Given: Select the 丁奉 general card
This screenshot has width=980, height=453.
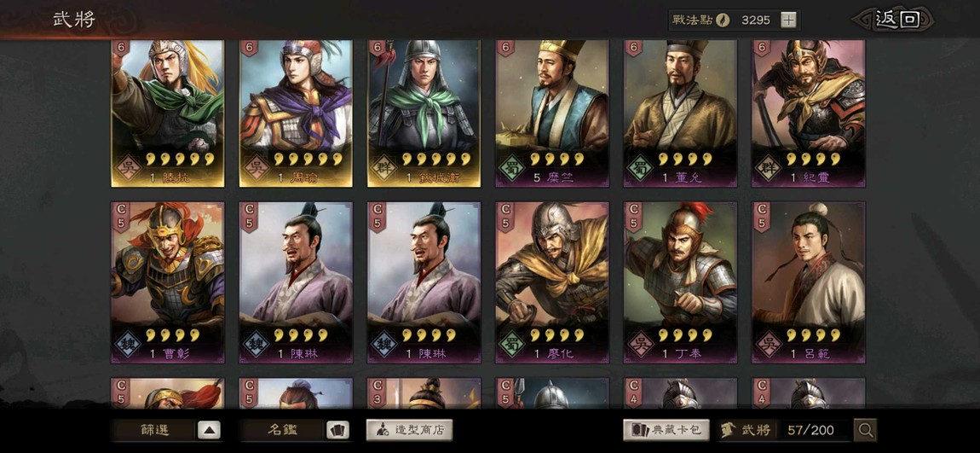Looking at the screenshot, I should [680, 282].
